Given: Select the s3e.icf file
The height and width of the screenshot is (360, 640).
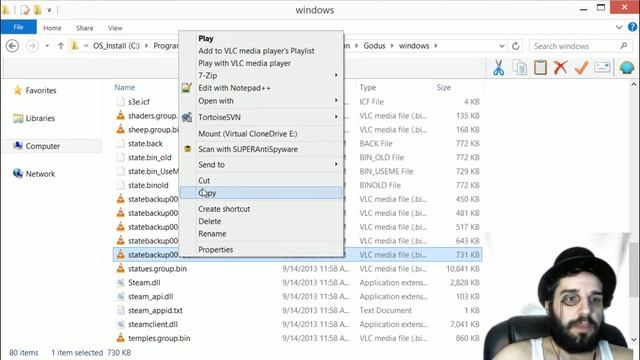Looking at the screenshot, I should (x=139, y=102).
